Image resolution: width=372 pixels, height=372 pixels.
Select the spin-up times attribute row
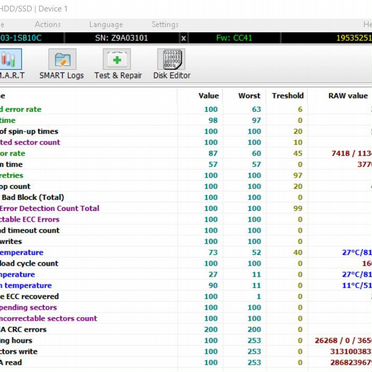186,131
